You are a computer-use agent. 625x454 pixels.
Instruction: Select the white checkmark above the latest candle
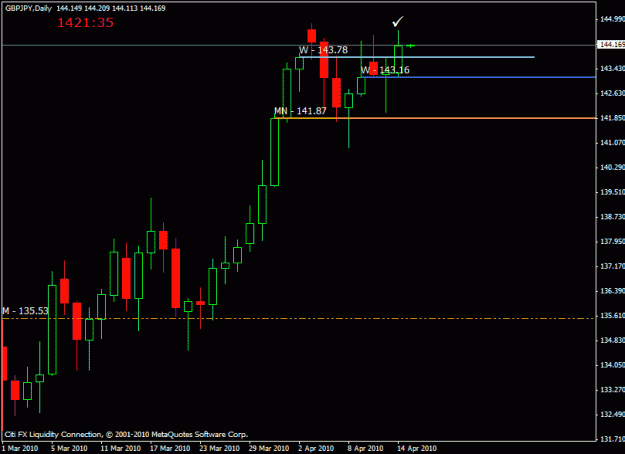[398, 21]
